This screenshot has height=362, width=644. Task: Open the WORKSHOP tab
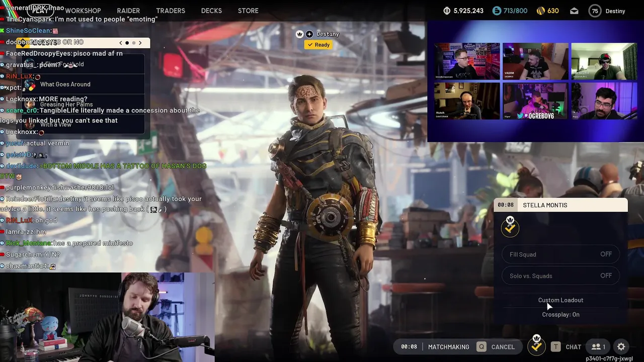(x=83, y=11)
